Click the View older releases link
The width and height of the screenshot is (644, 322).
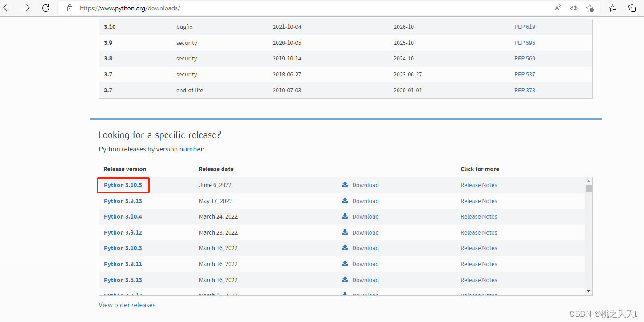[x=127, y=305]
